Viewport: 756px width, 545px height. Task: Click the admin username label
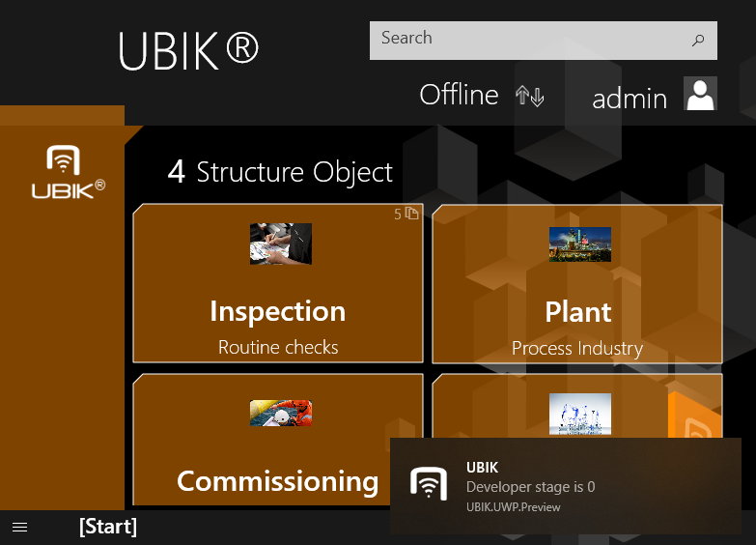pyautogui.click(x=630, y=99)
